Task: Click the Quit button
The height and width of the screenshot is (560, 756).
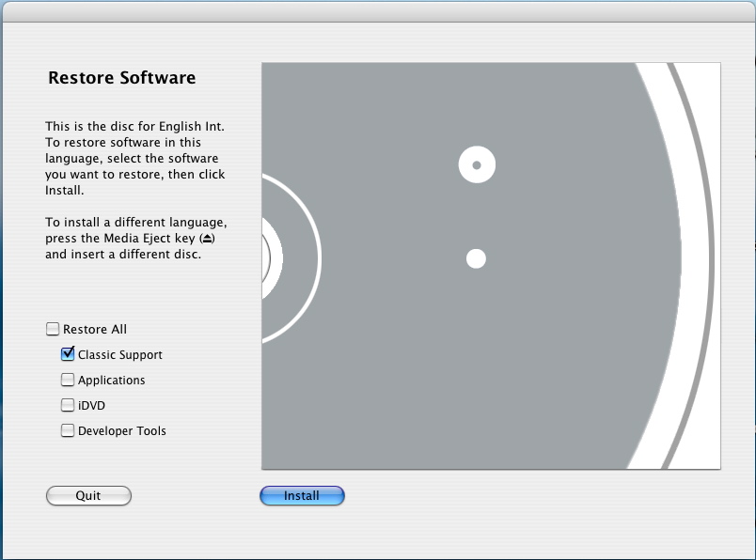Action: coord(88,495)
